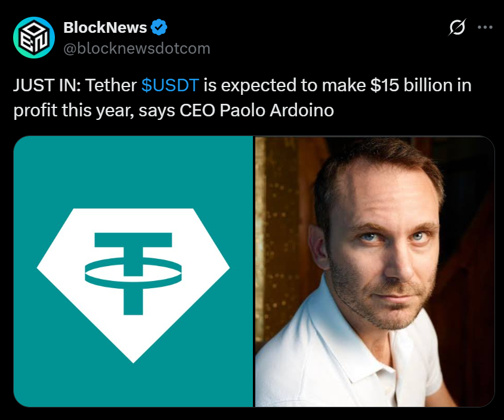Click the blue verified checkmark badge
Image resolution: width=504 pixels, height=420 pixels.
(159, 27)
